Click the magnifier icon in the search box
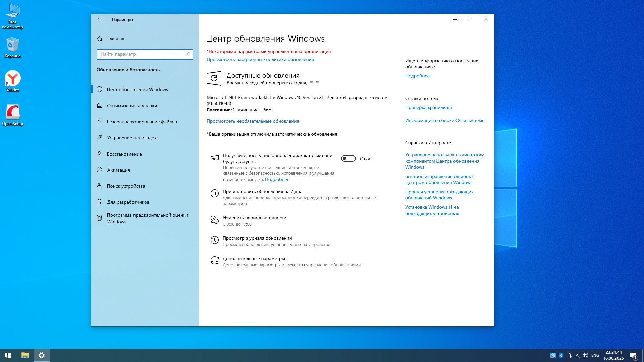 pos(188,54)
